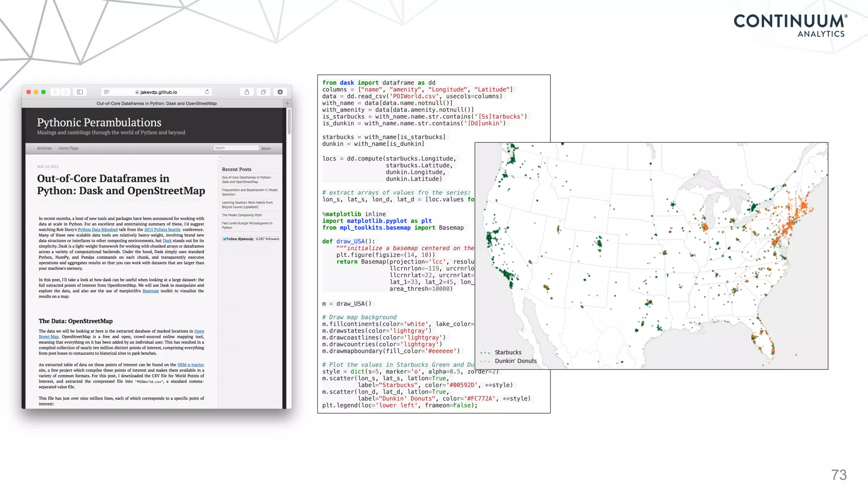Open the Archives menu item
Viewport: 868px width, 488px height.
pos(44,148)
